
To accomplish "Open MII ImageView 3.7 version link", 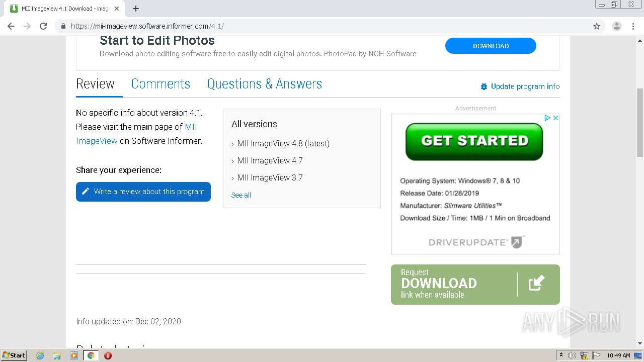I will coord(270,178).
